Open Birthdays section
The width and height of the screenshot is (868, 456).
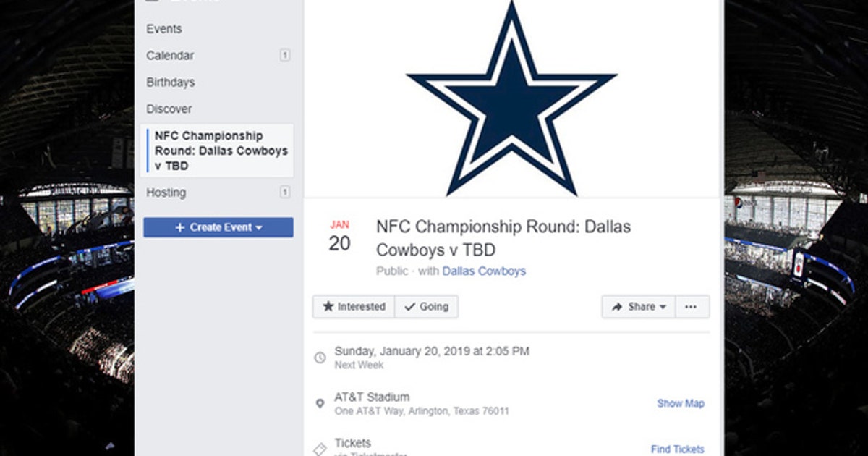171,83
